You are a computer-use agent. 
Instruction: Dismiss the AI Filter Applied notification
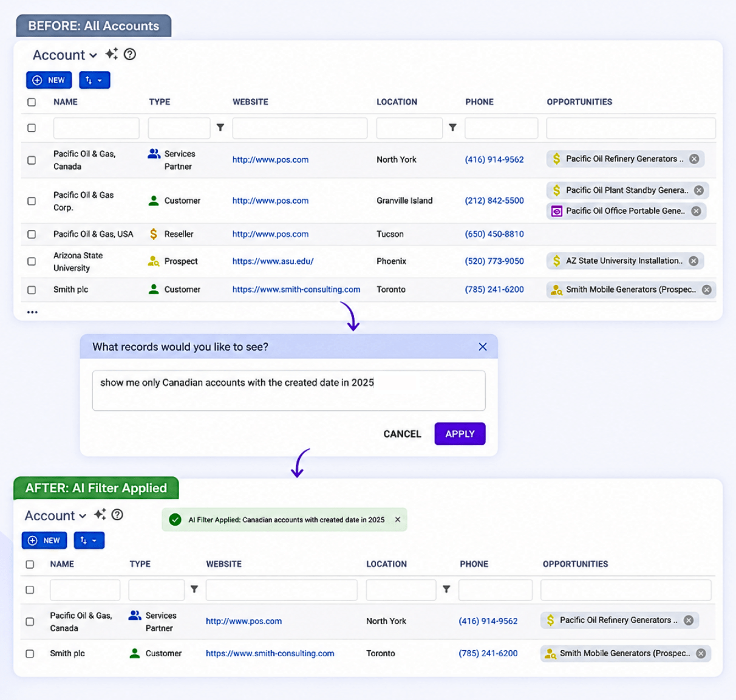[398, 520]
